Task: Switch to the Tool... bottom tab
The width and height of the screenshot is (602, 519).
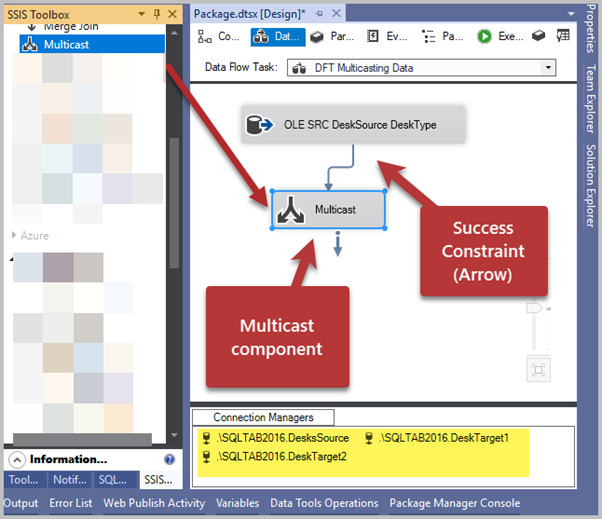Action: click(x=24, y=480)
